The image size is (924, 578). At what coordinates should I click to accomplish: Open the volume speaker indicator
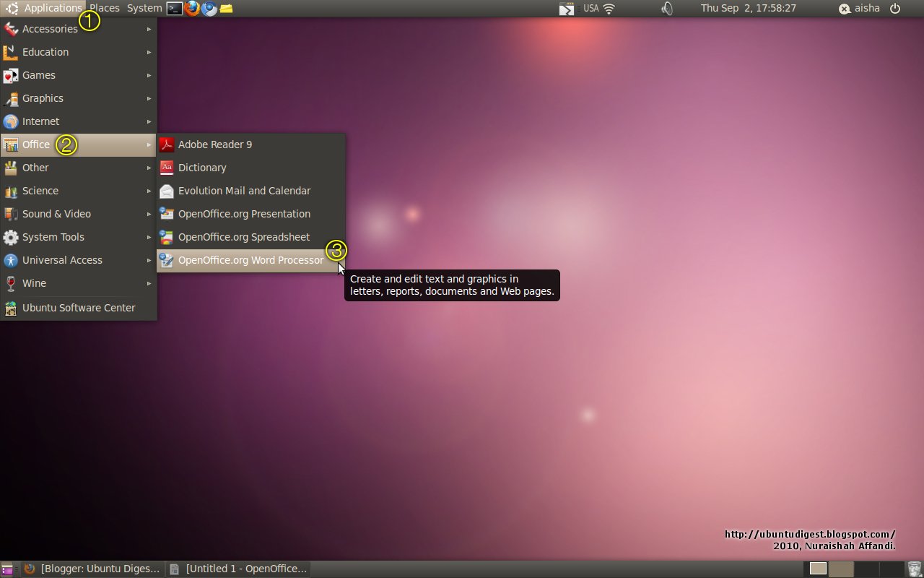pyautogui.click(x=667, y=9)
